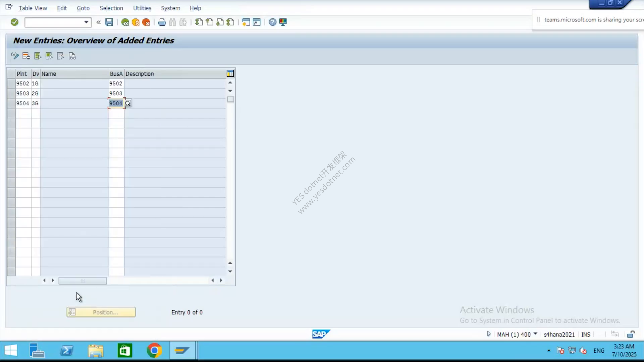Click the Find binoculars icon
Screen dimensions: 644x362
click(172, 22)
